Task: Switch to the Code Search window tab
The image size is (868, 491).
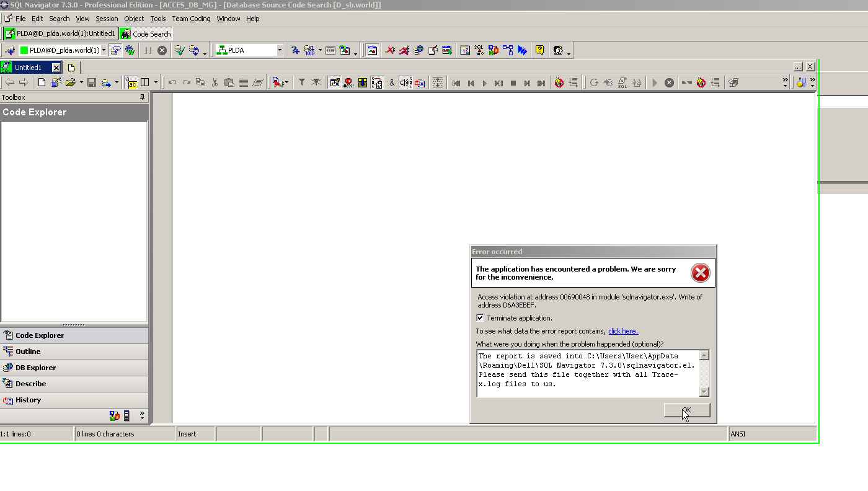Action: coord(146,33)
